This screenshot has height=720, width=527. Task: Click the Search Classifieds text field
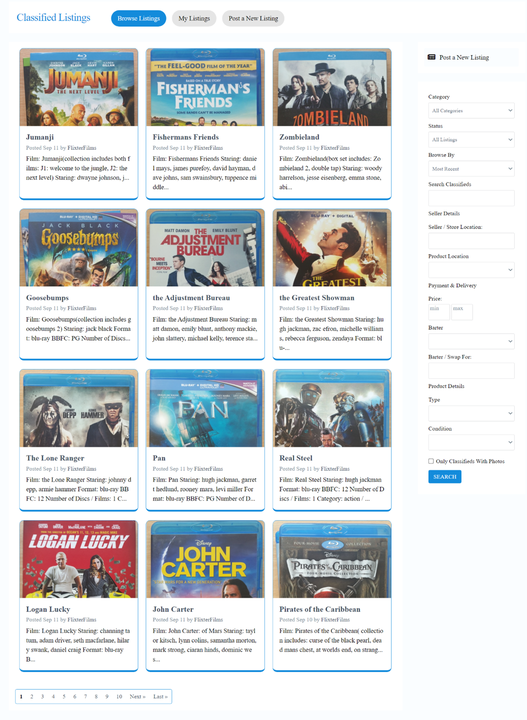tap(471, 198)
